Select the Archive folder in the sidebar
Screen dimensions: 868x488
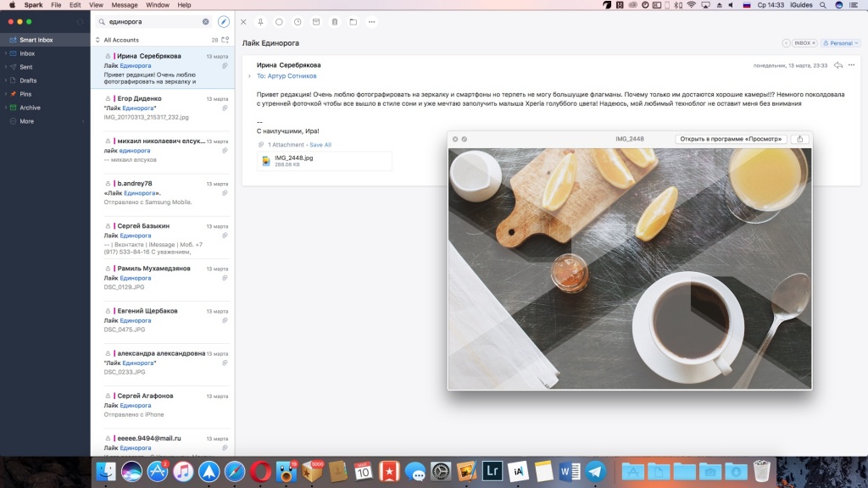[30, 108]
